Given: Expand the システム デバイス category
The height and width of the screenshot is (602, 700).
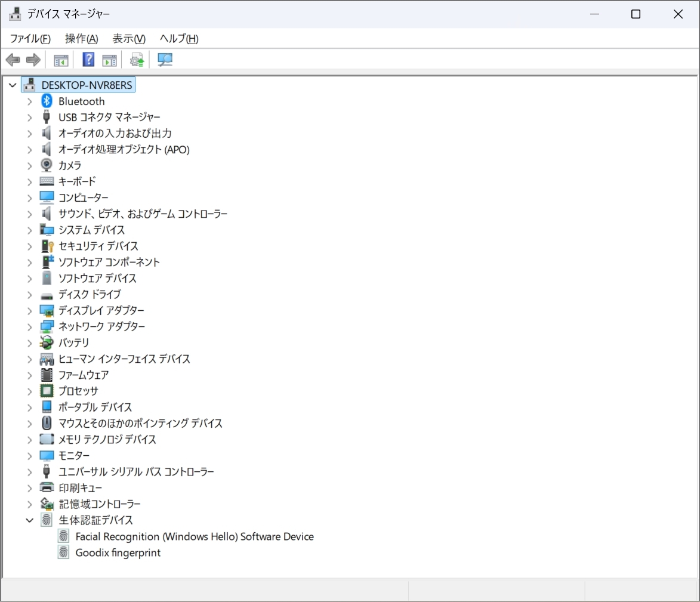Looking at the screenshot, I should coord(29,230).
